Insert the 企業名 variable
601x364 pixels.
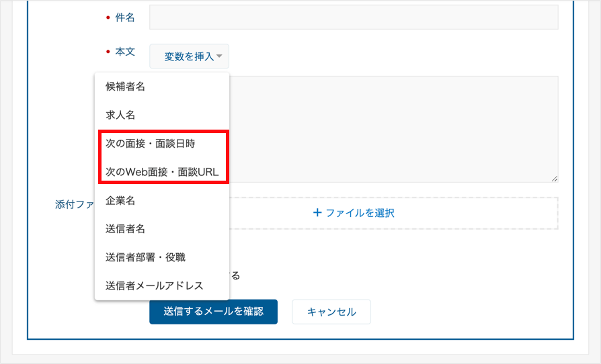[162, 201]
